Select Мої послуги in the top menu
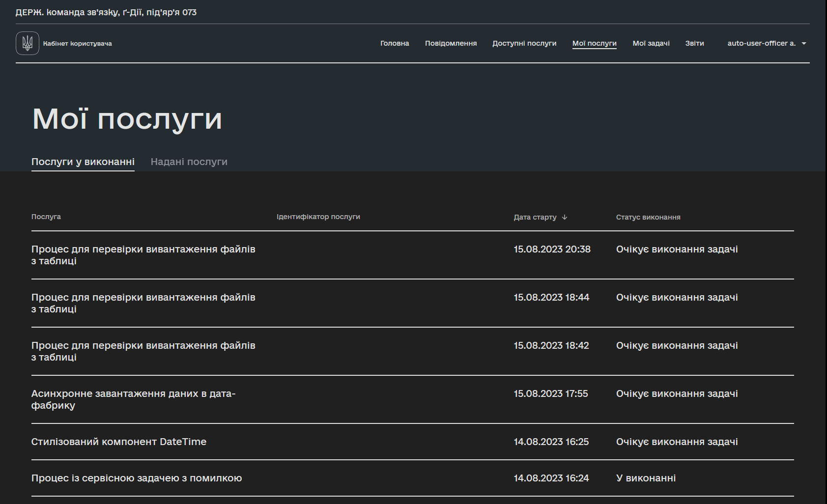Screen dimensions: 827x504 point(594,43)
